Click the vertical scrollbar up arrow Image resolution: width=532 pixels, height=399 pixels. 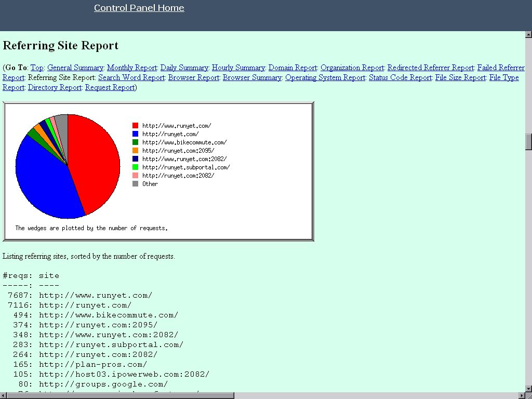point(528,35)
